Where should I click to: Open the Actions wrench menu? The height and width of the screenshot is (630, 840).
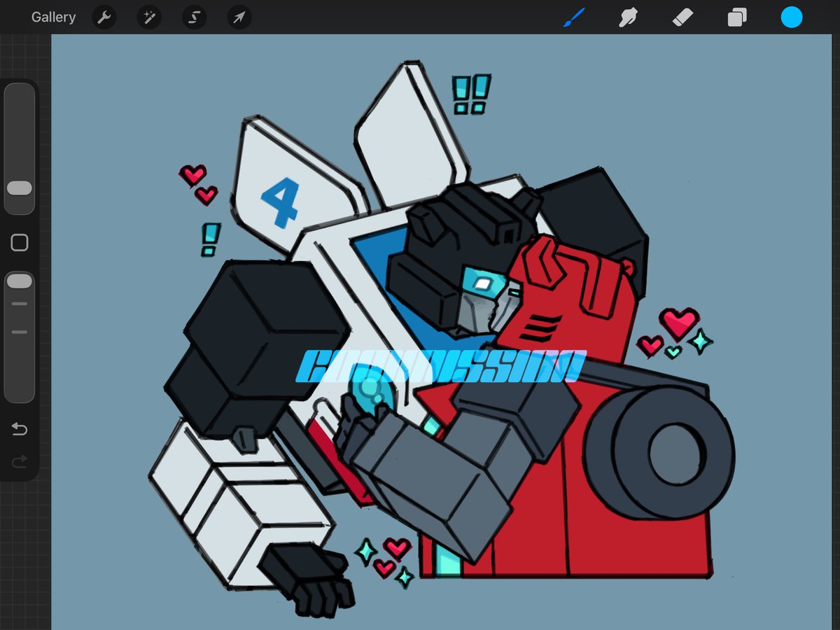pos(104,17)
